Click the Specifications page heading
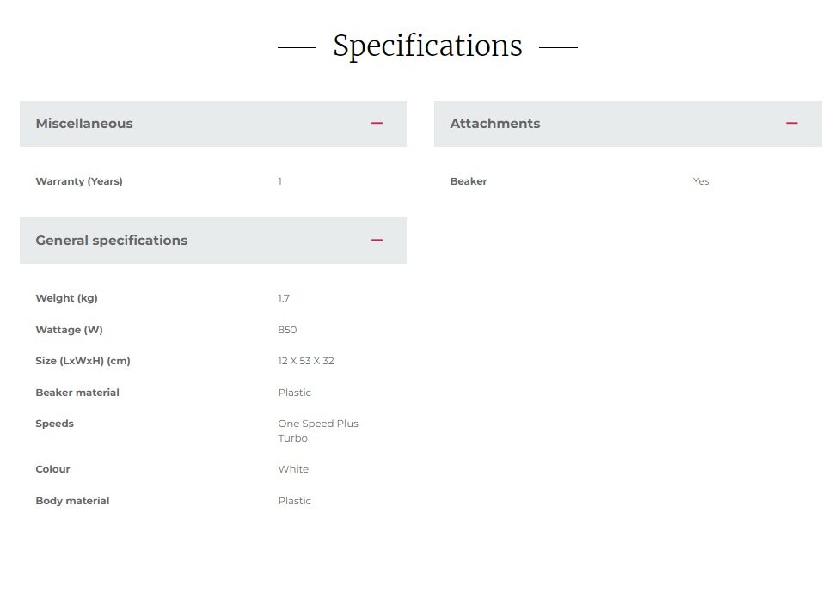This screenshot has height=616, width=840. [427, 46]
